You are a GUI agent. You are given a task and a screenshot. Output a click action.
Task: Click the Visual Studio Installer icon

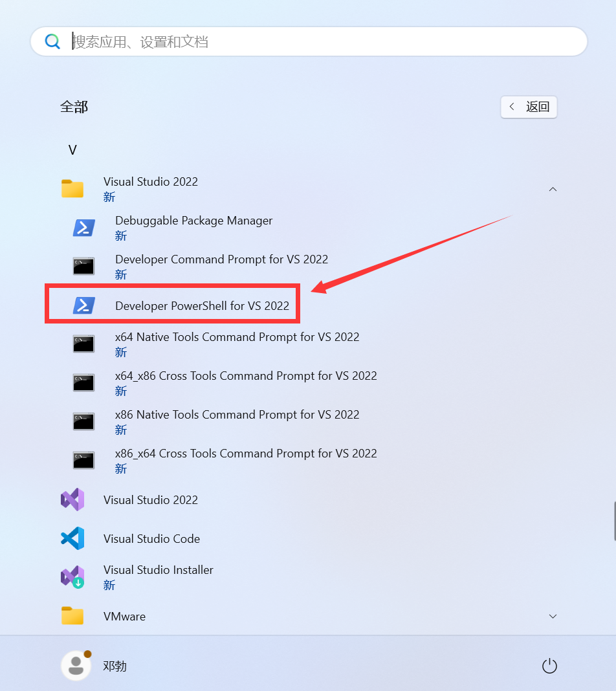tap(72, 577)
